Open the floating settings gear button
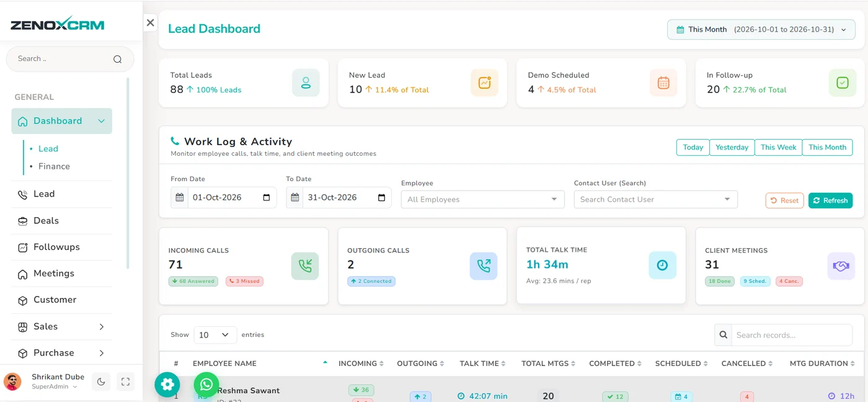 pos(167,385)
